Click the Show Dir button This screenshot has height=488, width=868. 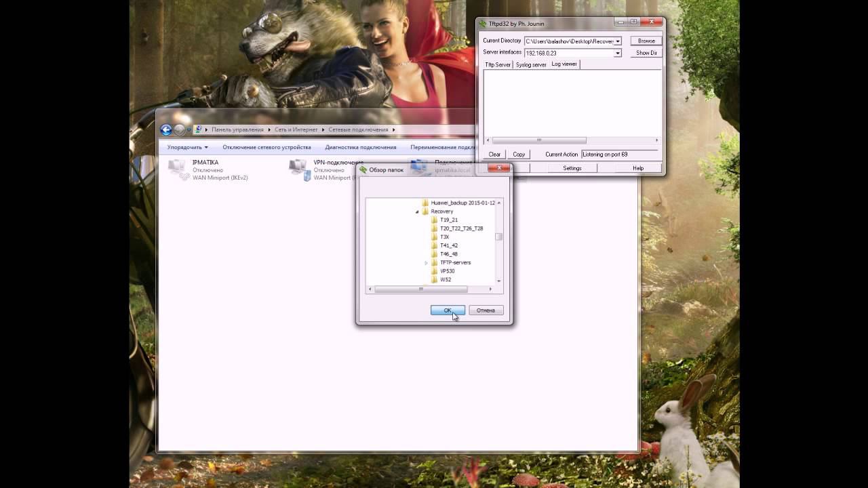point(646,52)
